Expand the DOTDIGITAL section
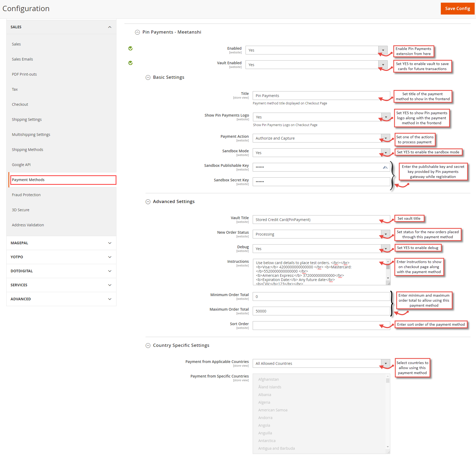 (x=61, y=271)
